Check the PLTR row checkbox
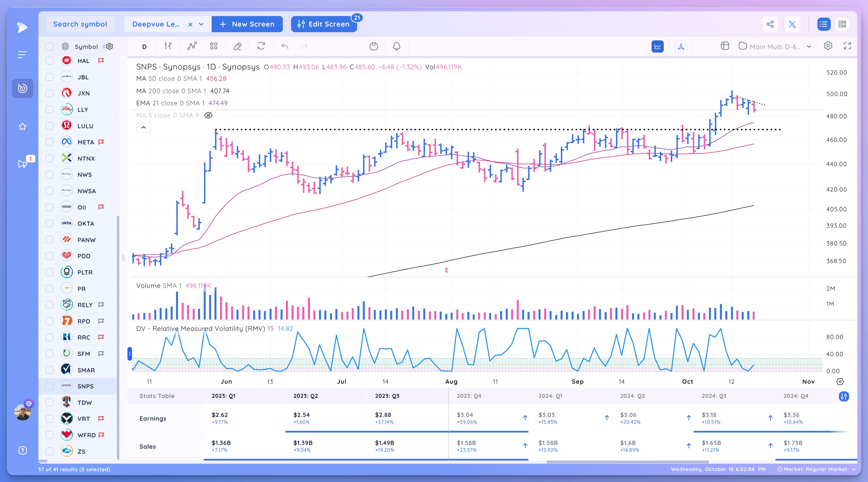868x482 pixels. click(x=49, y=272)
